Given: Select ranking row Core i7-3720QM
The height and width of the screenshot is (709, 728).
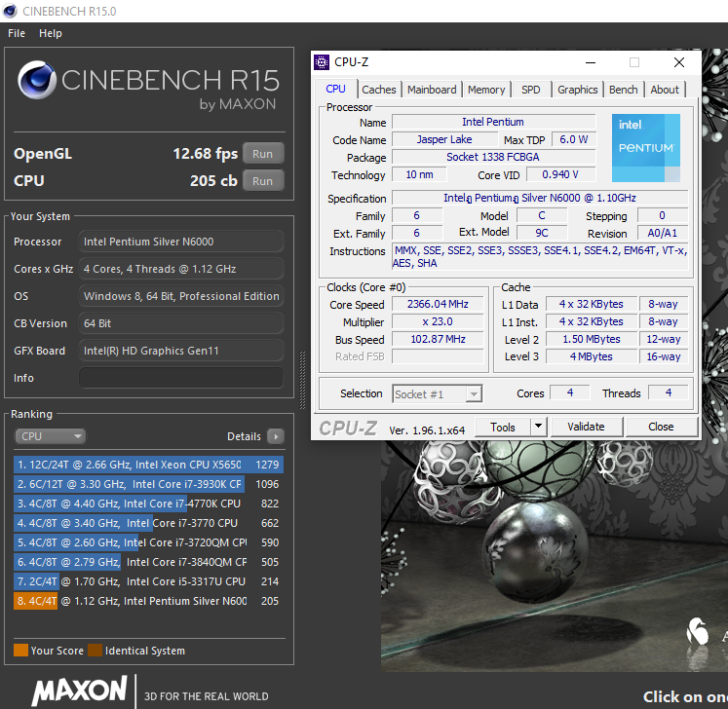Looking at the screenshot, I should pos(148,542).
